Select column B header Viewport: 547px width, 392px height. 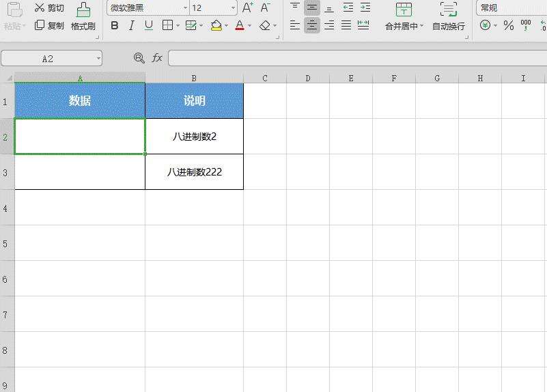click(x=195, y=78)
